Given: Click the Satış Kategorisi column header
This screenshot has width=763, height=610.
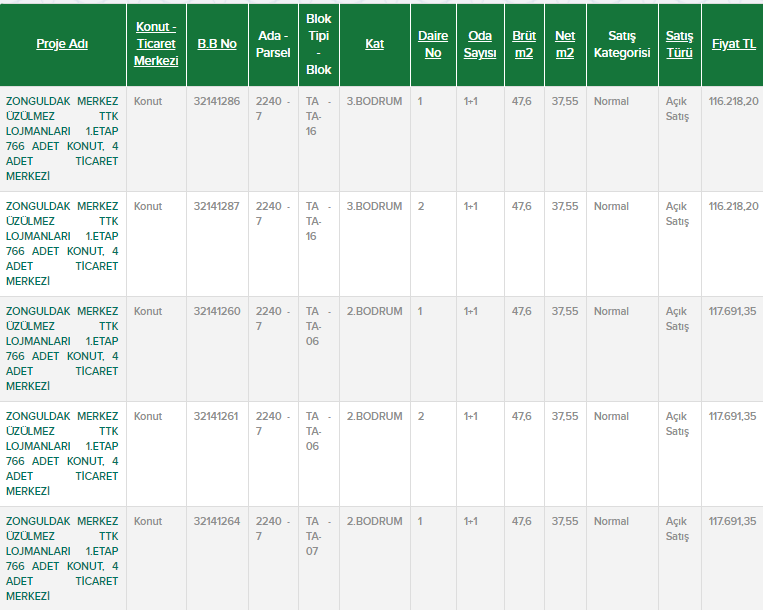Looking at the screenshot, I should 621,44.
